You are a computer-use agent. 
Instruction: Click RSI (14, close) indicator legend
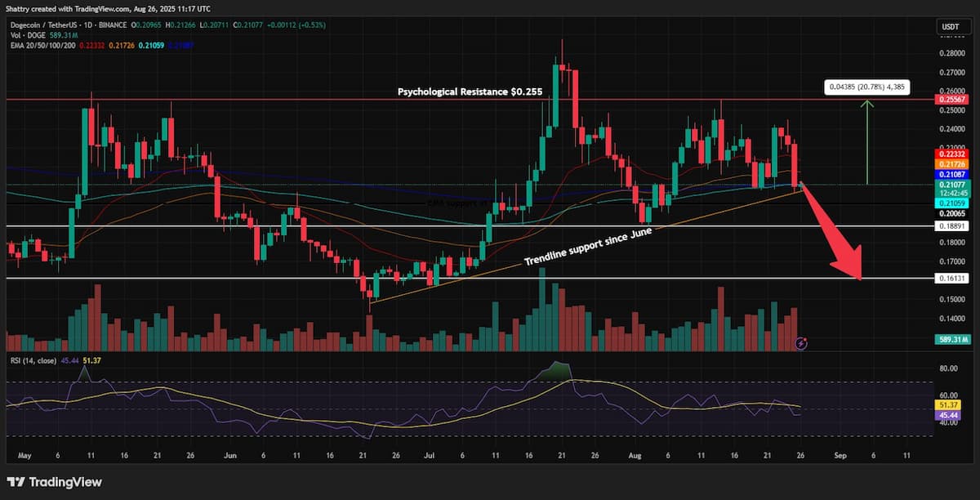click(34, 362)
